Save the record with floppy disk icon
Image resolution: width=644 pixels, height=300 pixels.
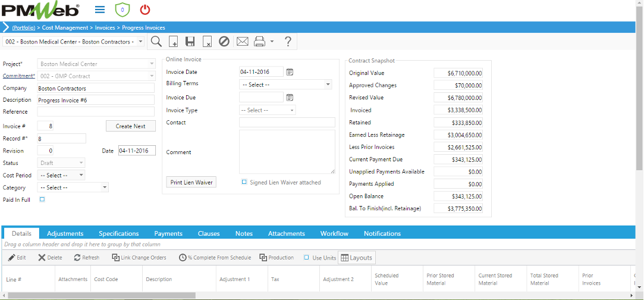(x=190, y=42)
